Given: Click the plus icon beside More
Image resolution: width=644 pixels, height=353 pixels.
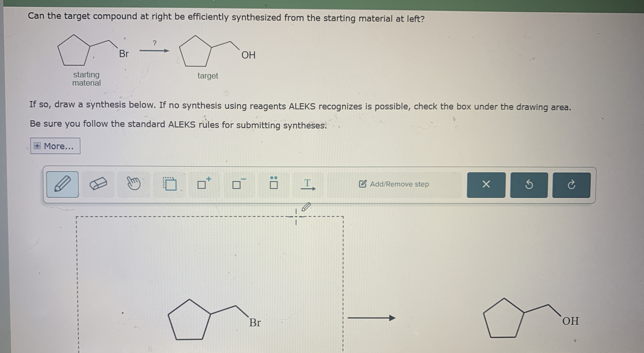Looking at the screenshot, I should (x=37, y=146).
